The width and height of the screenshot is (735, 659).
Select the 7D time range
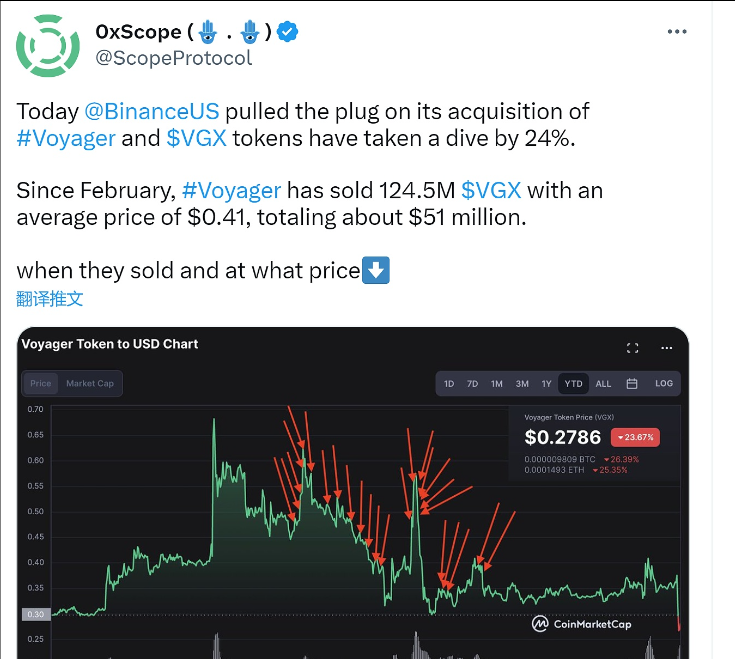pyautogui.click(x=472, y=384)
